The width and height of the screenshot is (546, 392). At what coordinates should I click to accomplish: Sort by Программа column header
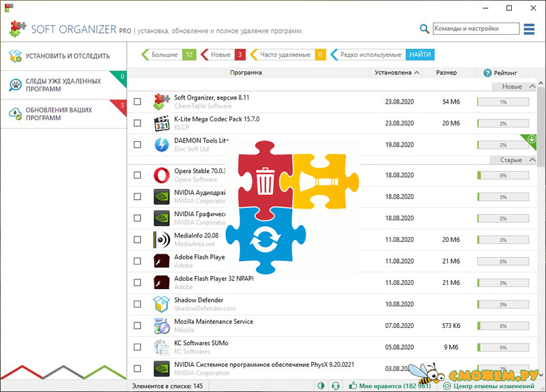point(246,73)
